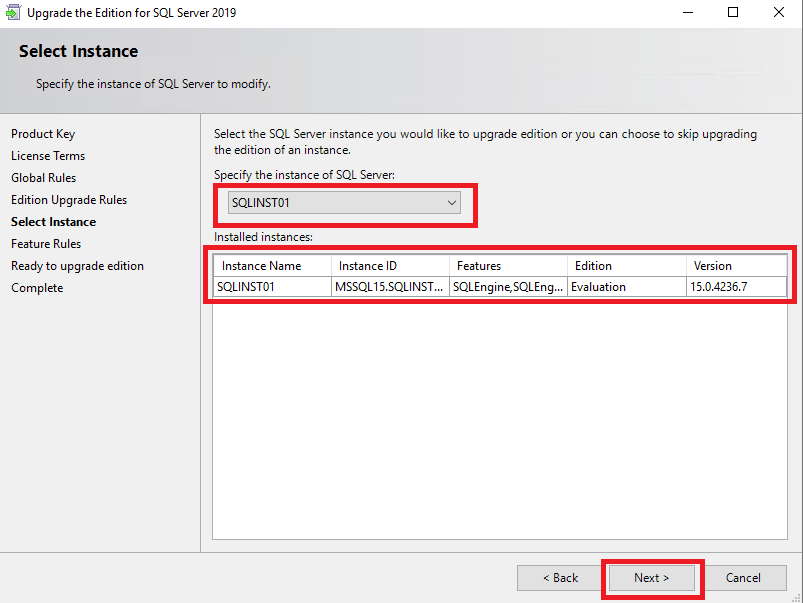
Task: Click the Edition column header
Action: point(627,266)
